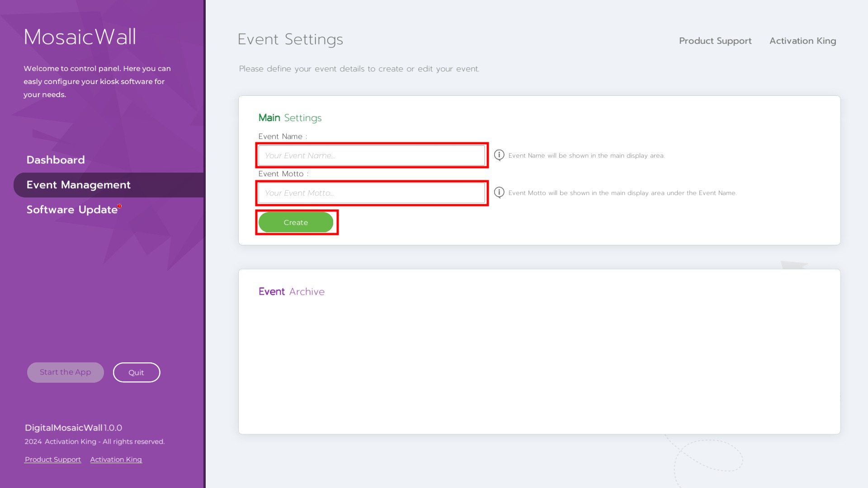
Task: Click the Main Settings heading
Action: (290, 117)
